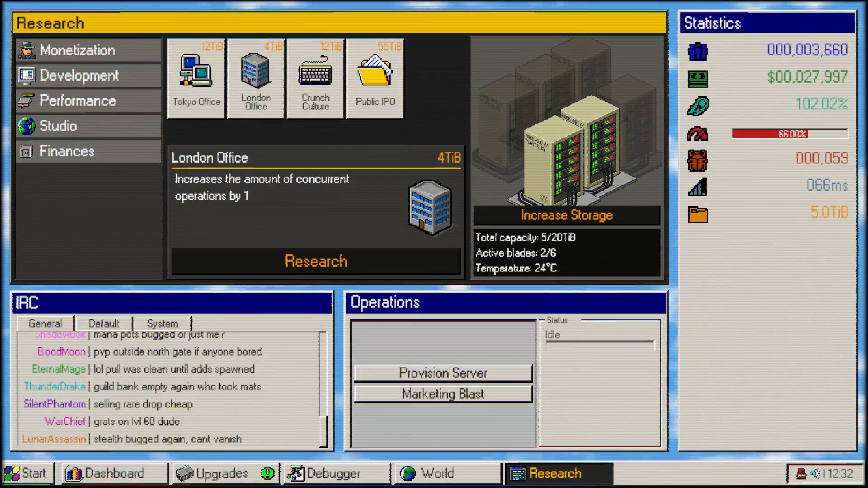Click Research to unlock London Office

(x=315, y=261)
